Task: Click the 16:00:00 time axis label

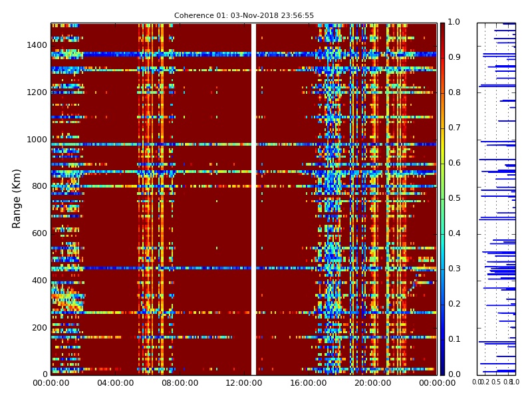Action: [x=309, y=383]
